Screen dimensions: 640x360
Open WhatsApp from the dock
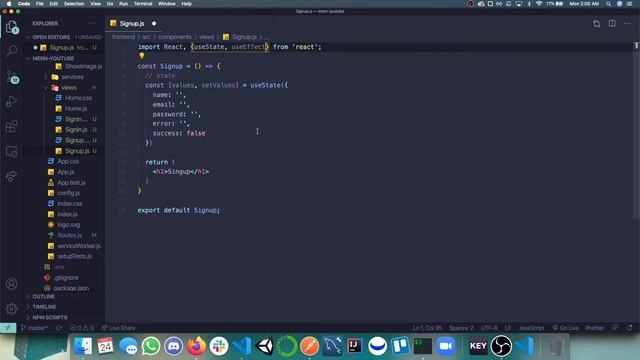point(151,346)
